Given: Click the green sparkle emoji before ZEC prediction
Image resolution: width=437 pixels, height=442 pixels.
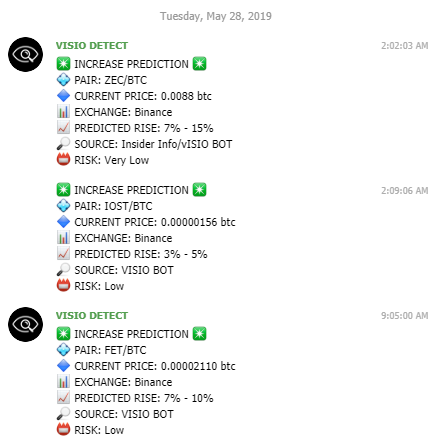Looking at the screenshot, I should click(x=63, y=64).
